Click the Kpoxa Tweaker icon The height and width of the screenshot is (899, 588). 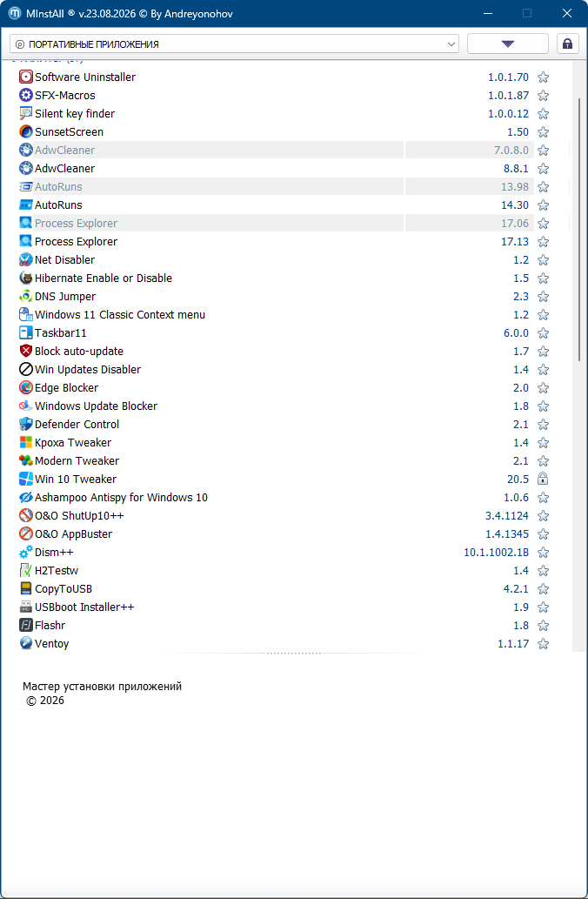click(26, 443)
